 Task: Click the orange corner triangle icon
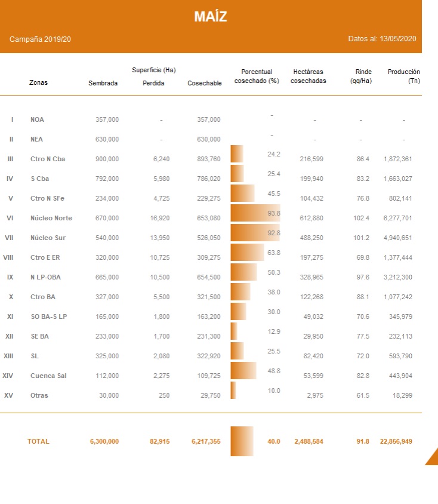click(x=433, y=458)
